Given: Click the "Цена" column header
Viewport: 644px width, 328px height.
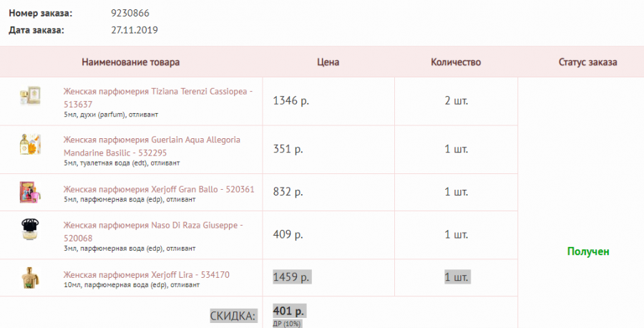Looking at the screenshot, I should click(328, 62).
